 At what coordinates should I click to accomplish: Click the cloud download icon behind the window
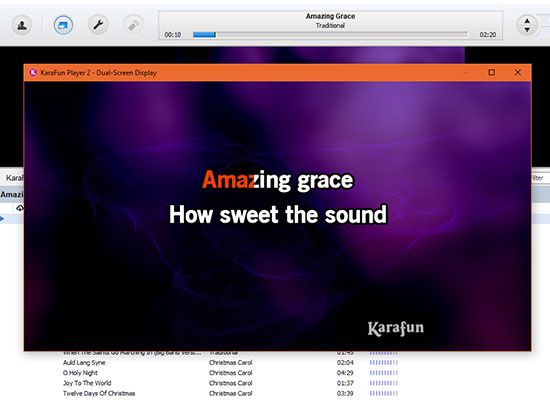(x=20, y=208)
